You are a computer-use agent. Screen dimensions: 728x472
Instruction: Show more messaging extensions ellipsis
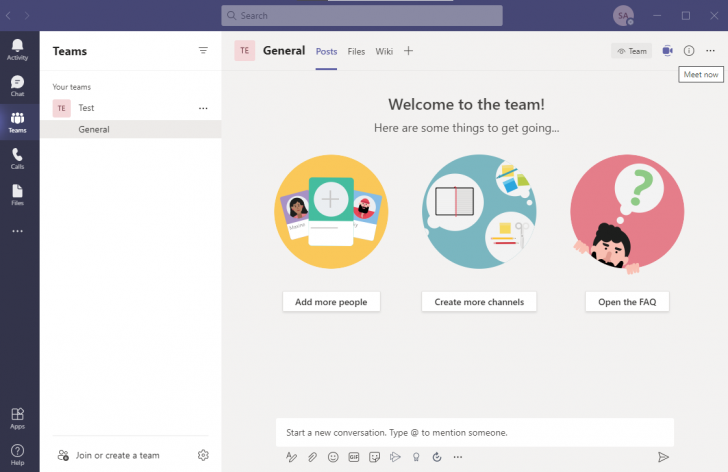(458, 457)
